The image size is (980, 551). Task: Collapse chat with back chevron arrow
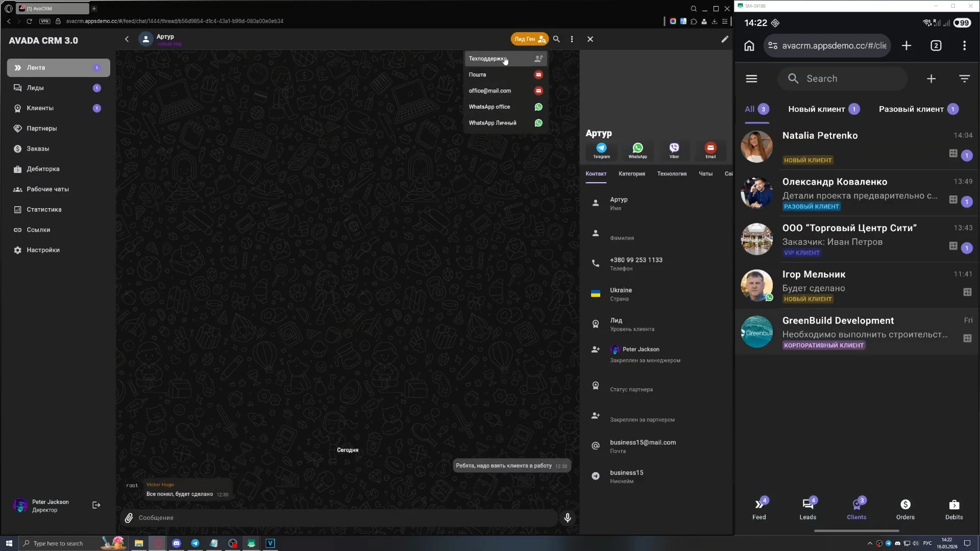(127, 39)
